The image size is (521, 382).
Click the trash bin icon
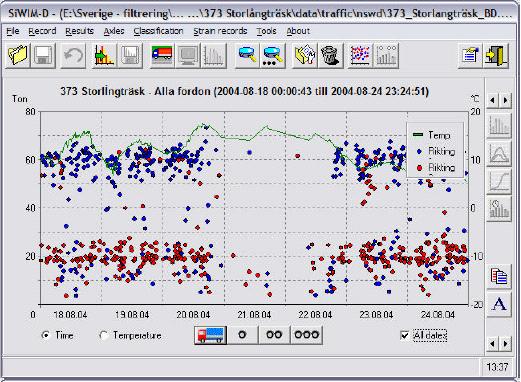click(330, 55)
